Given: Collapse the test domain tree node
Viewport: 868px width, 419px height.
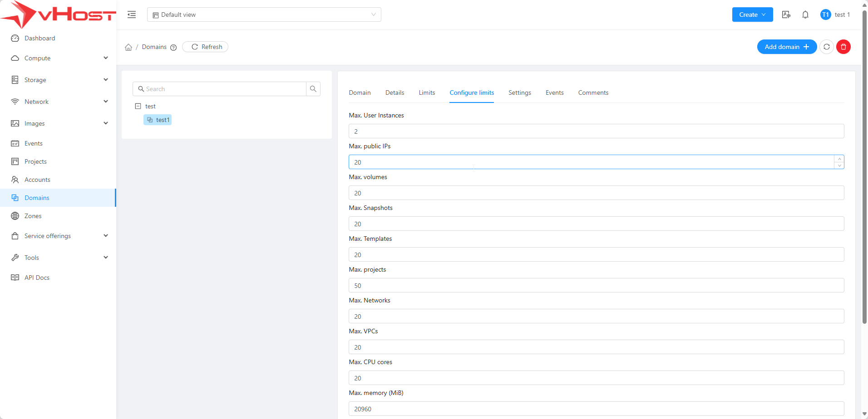Looking at the screenshot, I should 138,106.
